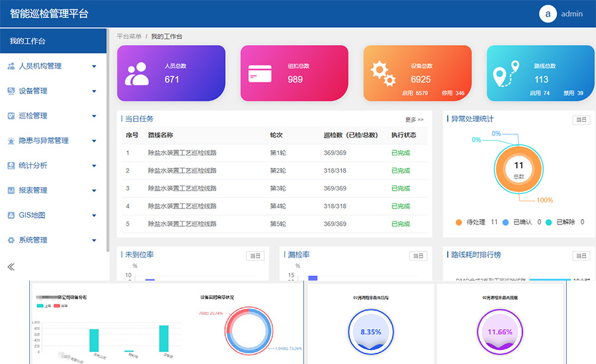Open the 我的工作台 sidebar item

(53, 41)
